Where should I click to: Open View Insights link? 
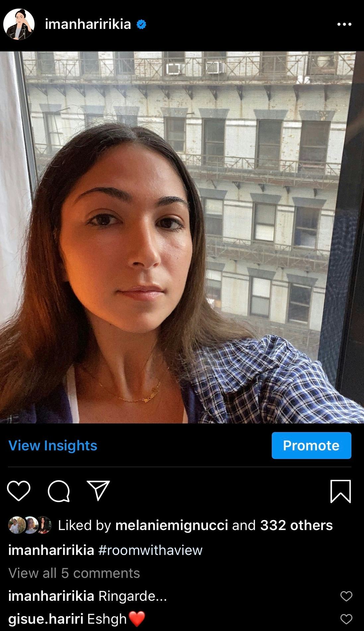click(53, 445)
